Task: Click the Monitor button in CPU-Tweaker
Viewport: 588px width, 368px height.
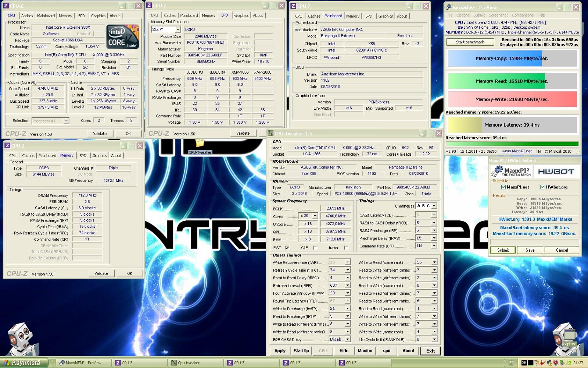Action: (x=365, y=351)
